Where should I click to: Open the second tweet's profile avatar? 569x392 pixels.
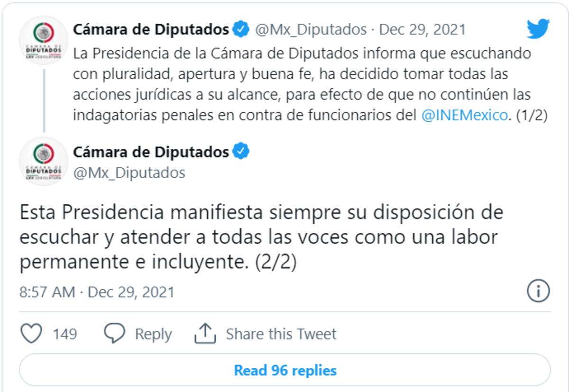coord(44,161)
